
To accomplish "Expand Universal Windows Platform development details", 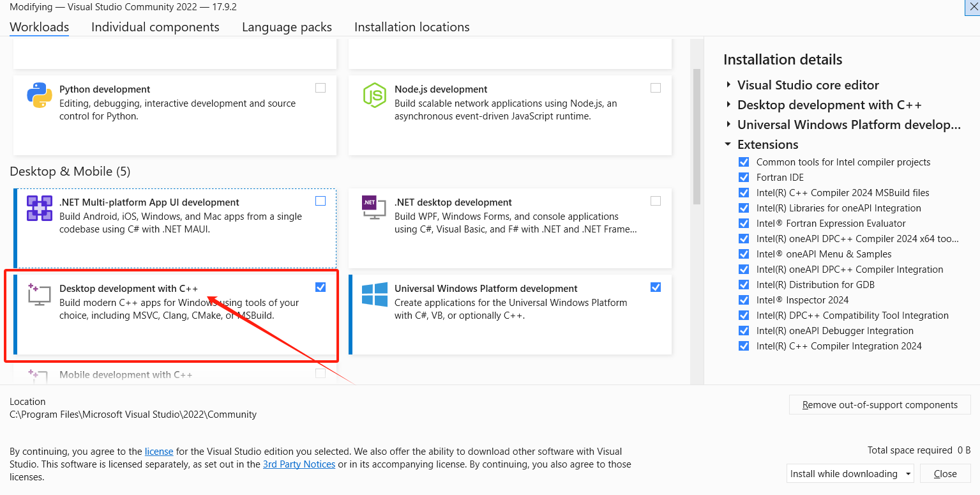I will [728, 125].
